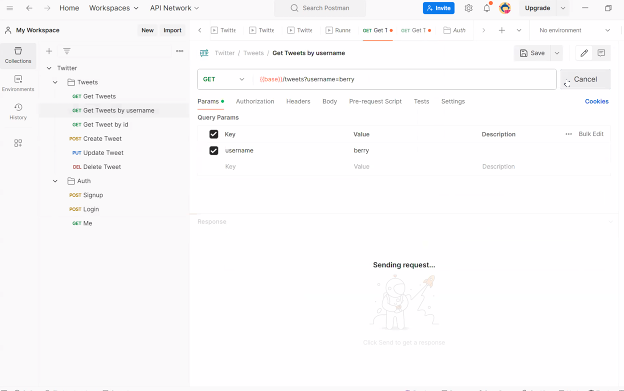This screenshot has width=624, height=391.
Task: Click the request URL field
Action: tap(404, 79)
